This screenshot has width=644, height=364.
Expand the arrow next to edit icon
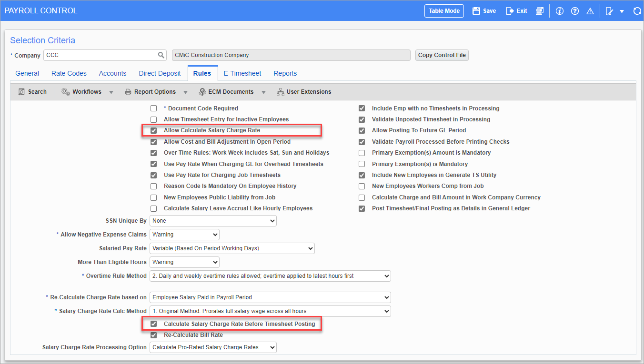[622, 11]
